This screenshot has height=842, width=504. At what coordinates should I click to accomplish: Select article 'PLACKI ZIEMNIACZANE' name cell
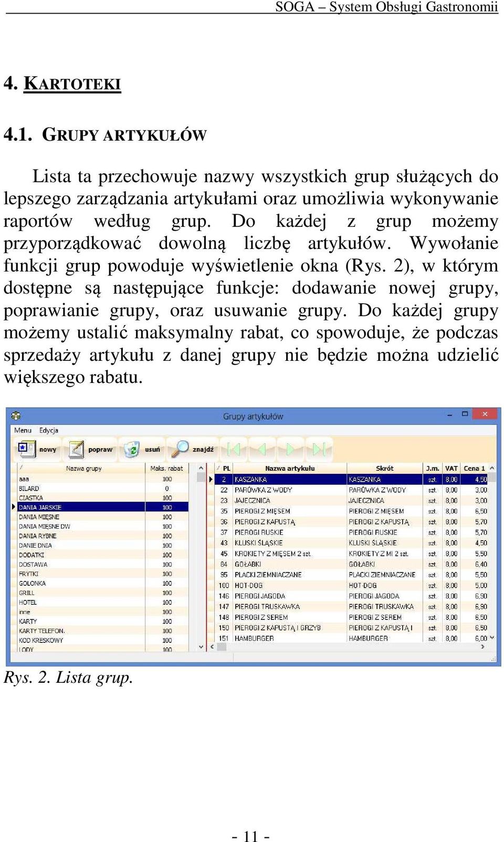click(289, 575)
